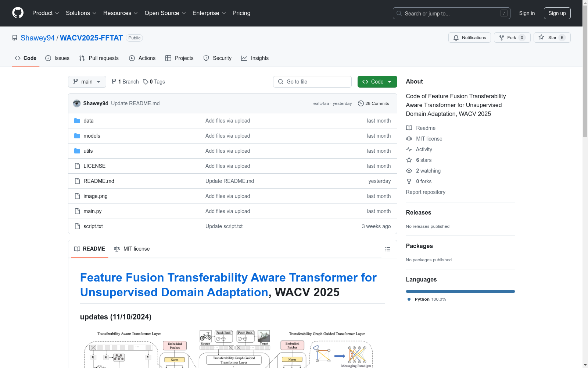Open the image.png file
The image size is (588, 368).
[x=96, y=196]
